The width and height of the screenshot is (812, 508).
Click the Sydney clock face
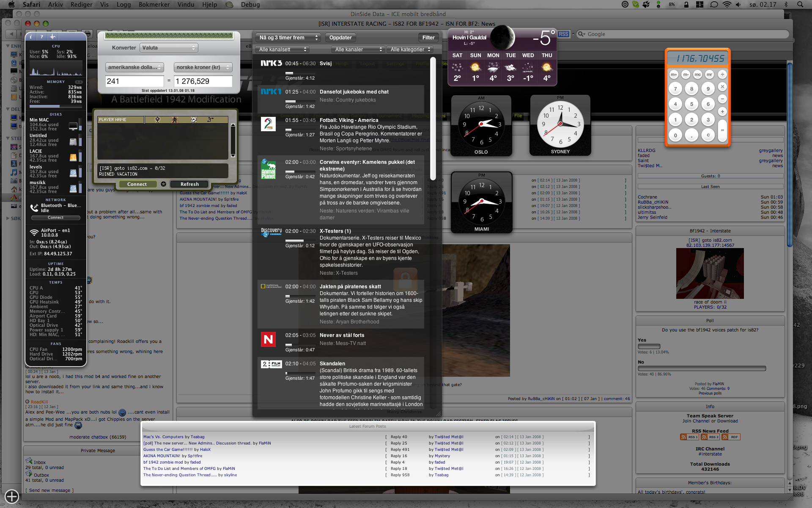pos(560,124)
